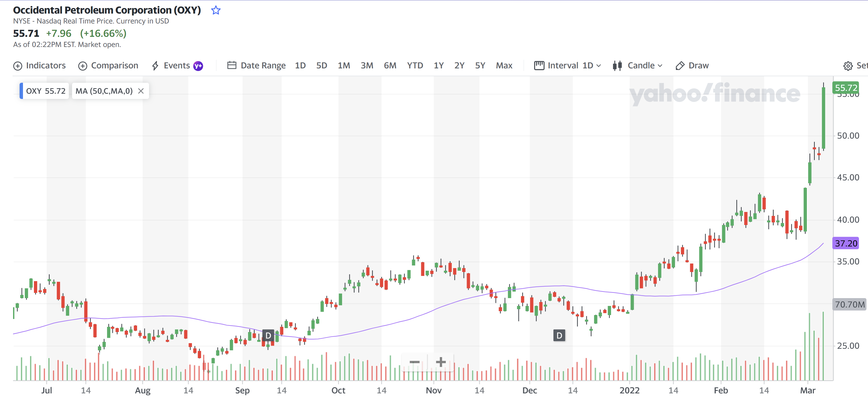Open the Indicators menu

[39, 65]
